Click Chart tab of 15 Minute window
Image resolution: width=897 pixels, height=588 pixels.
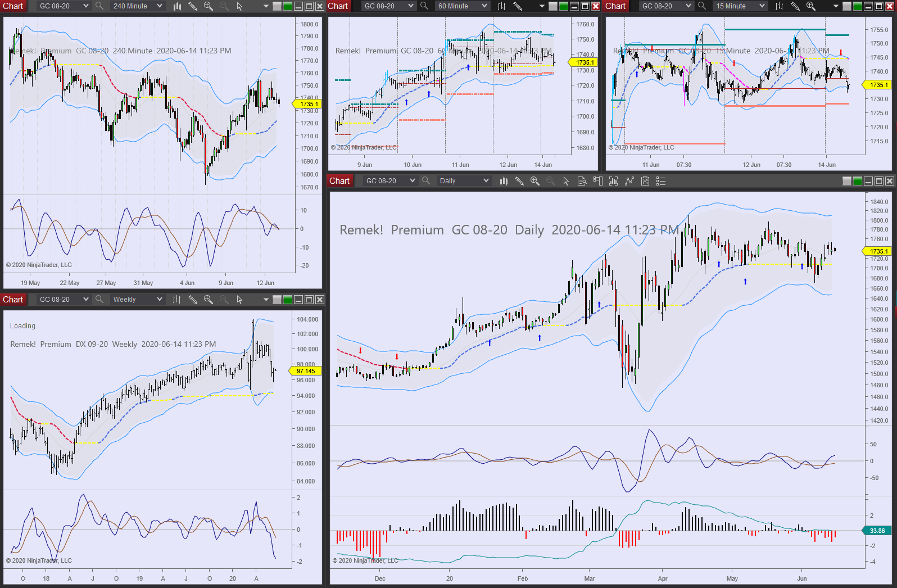point(615,6)
